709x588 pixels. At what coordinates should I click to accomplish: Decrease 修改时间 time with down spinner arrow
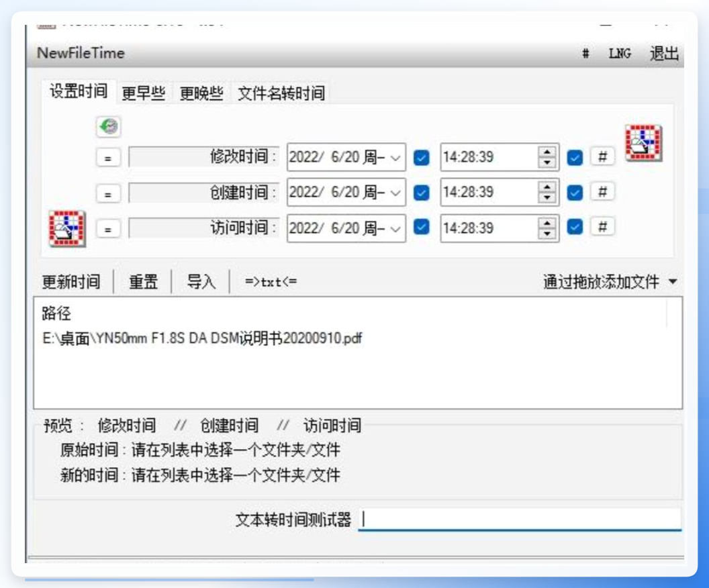(547, 162)
